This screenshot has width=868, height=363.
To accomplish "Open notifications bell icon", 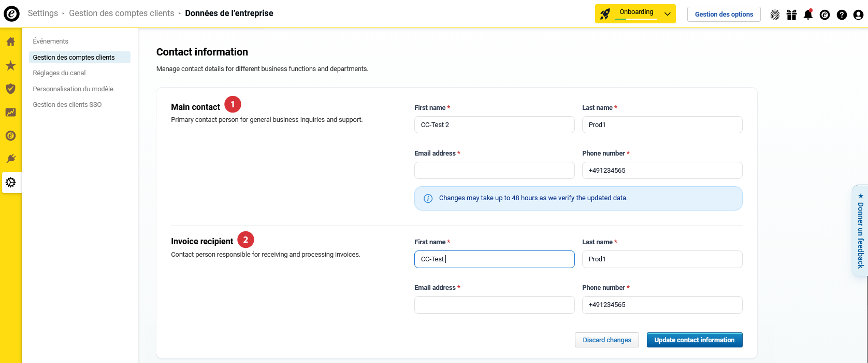I will pyautogui.click(x=808, y=15).
